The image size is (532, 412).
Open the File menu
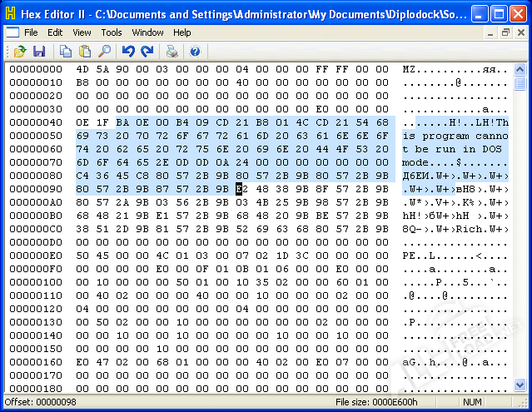tap(31, 32)
